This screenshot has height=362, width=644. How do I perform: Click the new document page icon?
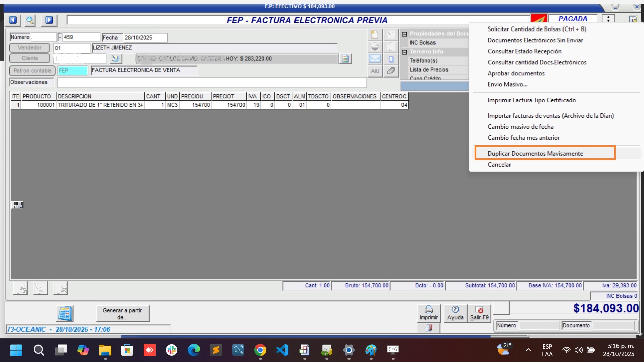[x=375, y=35]
